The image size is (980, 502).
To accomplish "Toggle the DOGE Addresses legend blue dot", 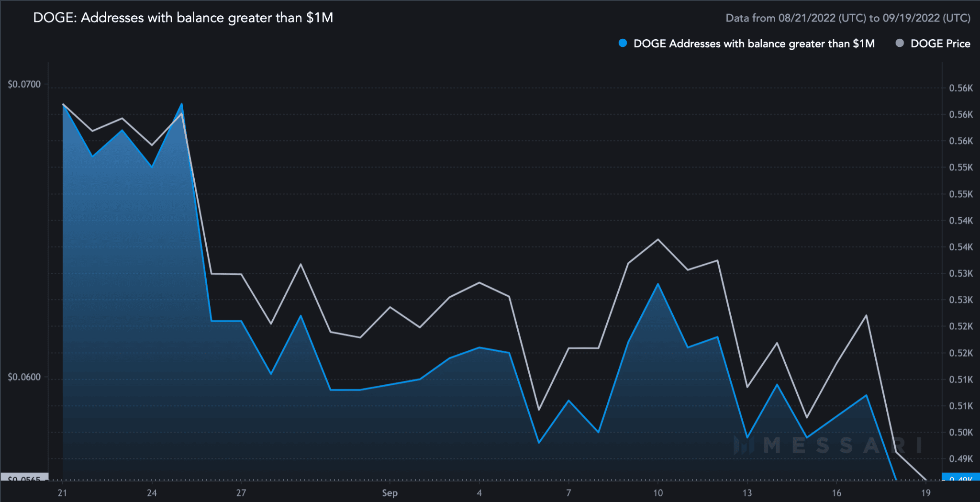I will (x=623, y=43).
